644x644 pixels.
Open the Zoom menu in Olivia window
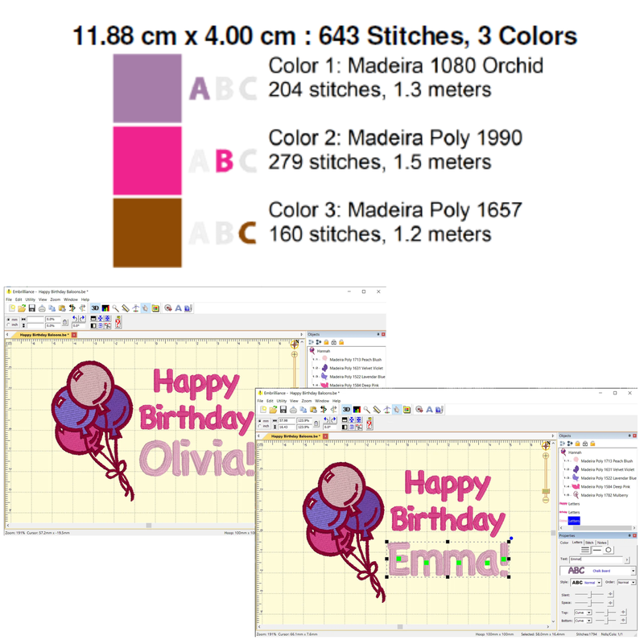point(55,299)
